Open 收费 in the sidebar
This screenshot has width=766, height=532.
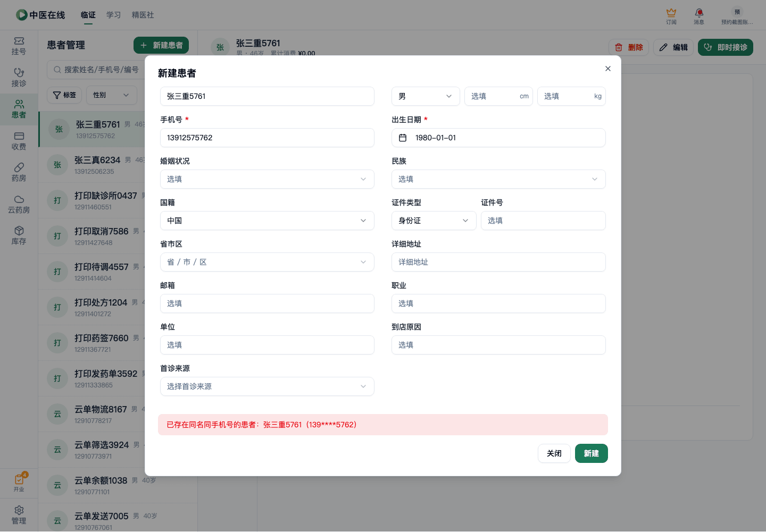19,141
